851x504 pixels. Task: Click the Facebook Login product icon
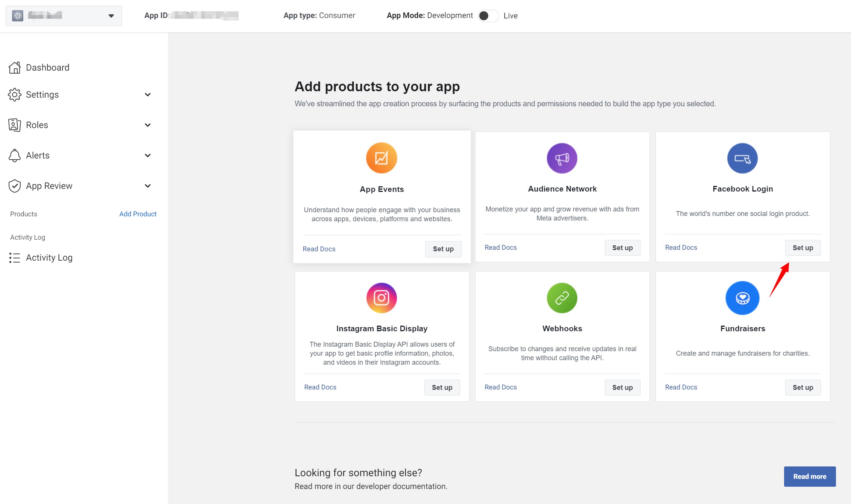742,158
